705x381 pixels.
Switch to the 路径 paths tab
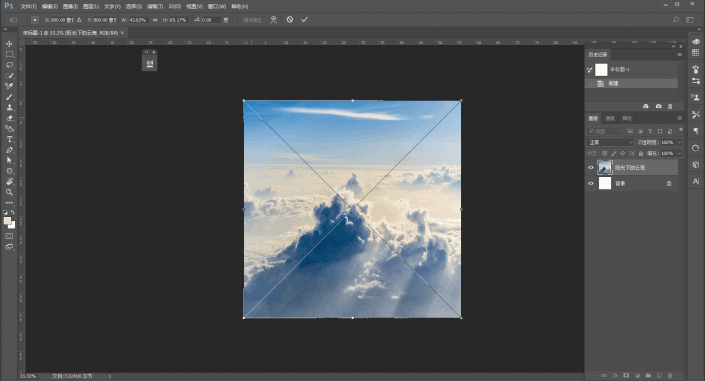(x=627, y=118)
